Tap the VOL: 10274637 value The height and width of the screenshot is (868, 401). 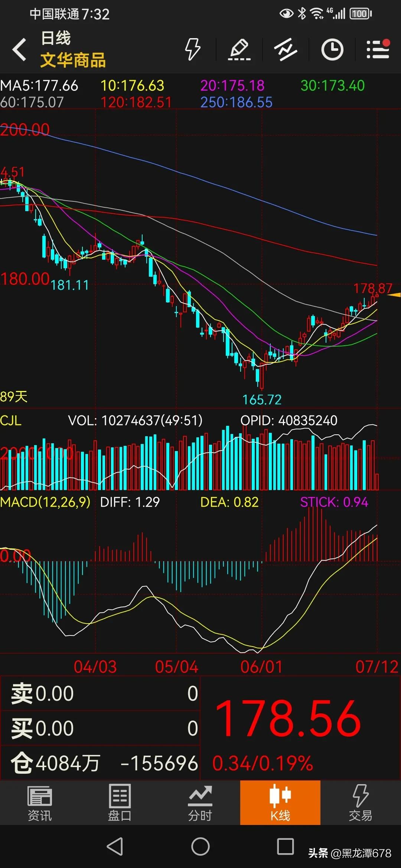(136, 421)
